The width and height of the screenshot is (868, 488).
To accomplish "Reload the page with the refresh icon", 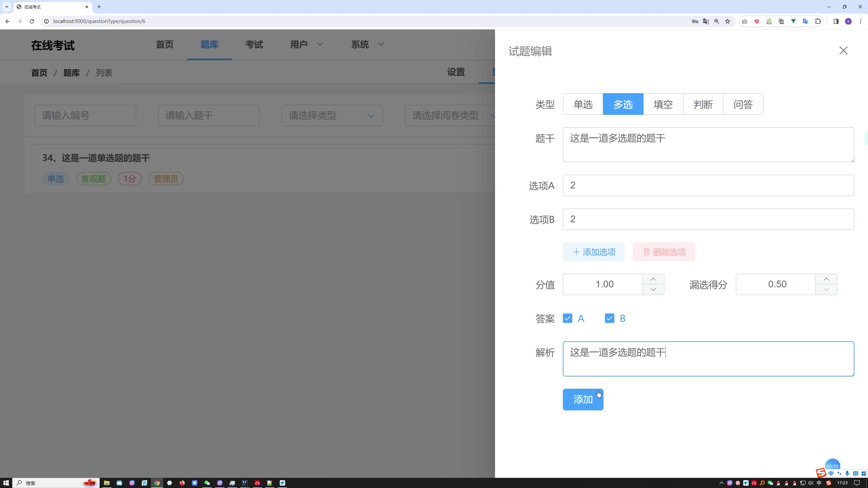I will coord(32,21).
